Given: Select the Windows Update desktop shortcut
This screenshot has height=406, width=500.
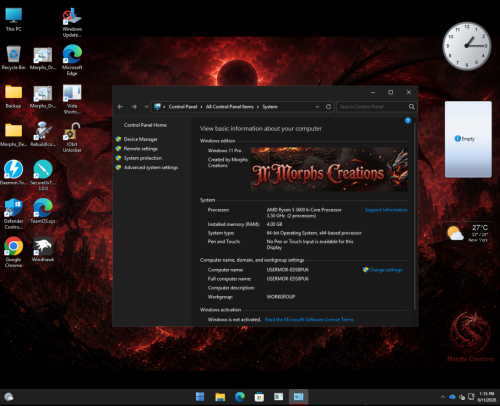Looking at the screenshot, I should (x=72, y=22).
